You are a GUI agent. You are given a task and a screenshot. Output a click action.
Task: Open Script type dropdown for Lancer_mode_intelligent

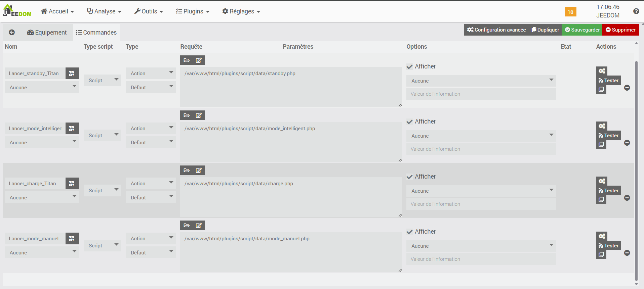click(x=102, y=136)
